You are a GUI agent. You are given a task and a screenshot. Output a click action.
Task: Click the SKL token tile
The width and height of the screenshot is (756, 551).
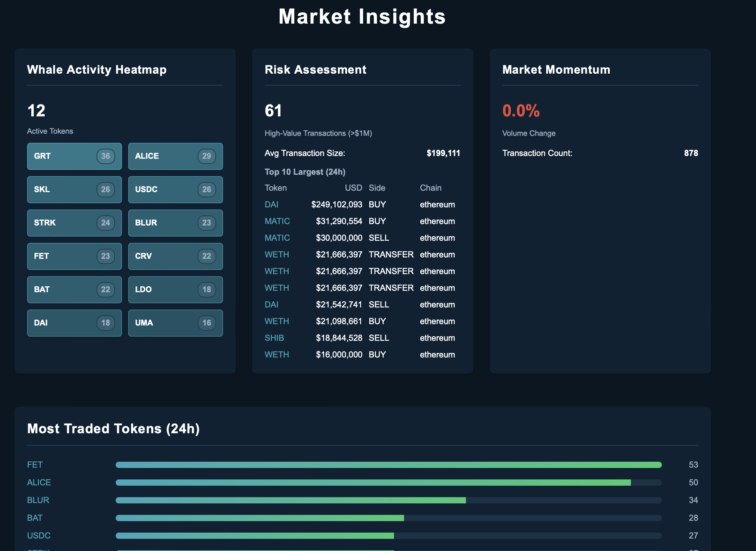[74, 190]
